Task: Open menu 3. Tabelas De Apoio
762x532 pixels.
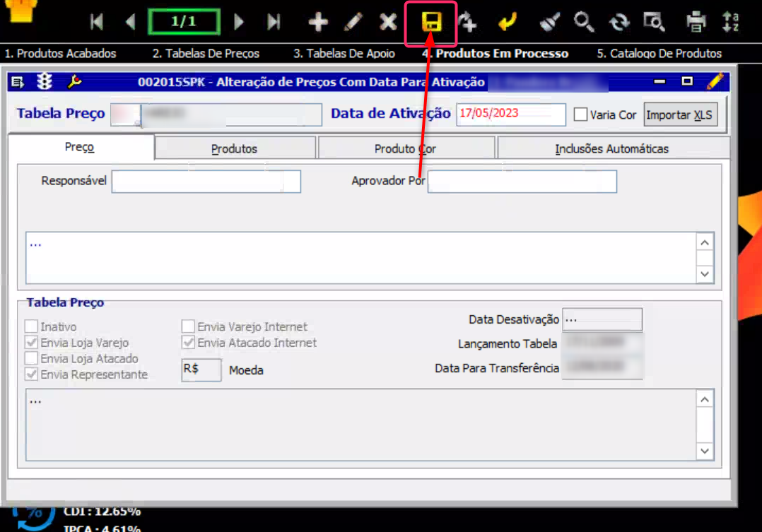Action: click(x=344, y=54)
